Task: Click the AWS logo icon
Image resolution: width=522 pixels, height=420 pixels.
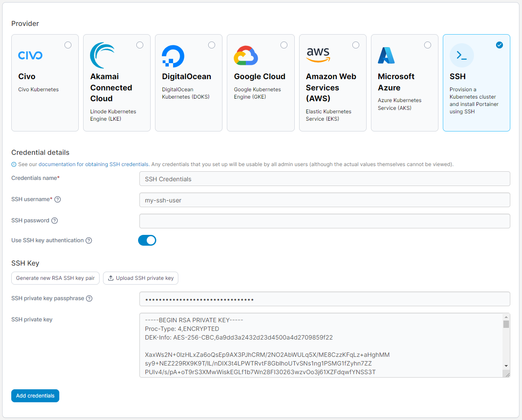Action: (x=318, y=55)
